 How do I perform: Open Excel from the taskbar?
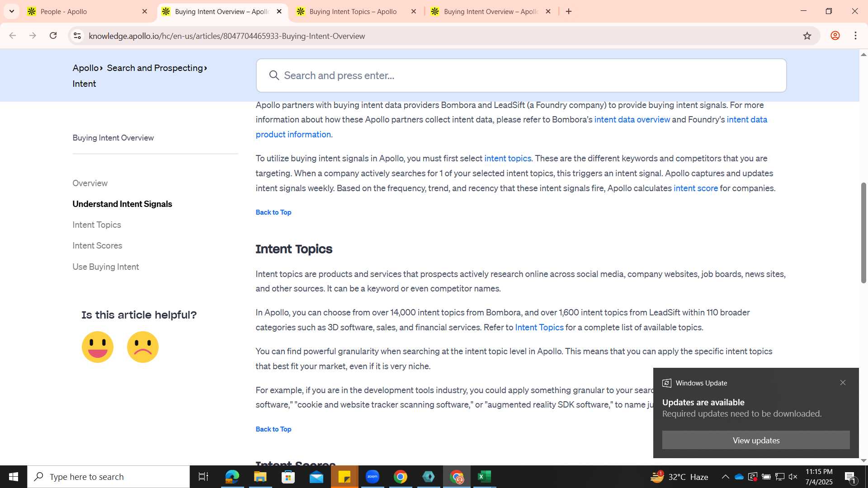[x=485, y=477]
